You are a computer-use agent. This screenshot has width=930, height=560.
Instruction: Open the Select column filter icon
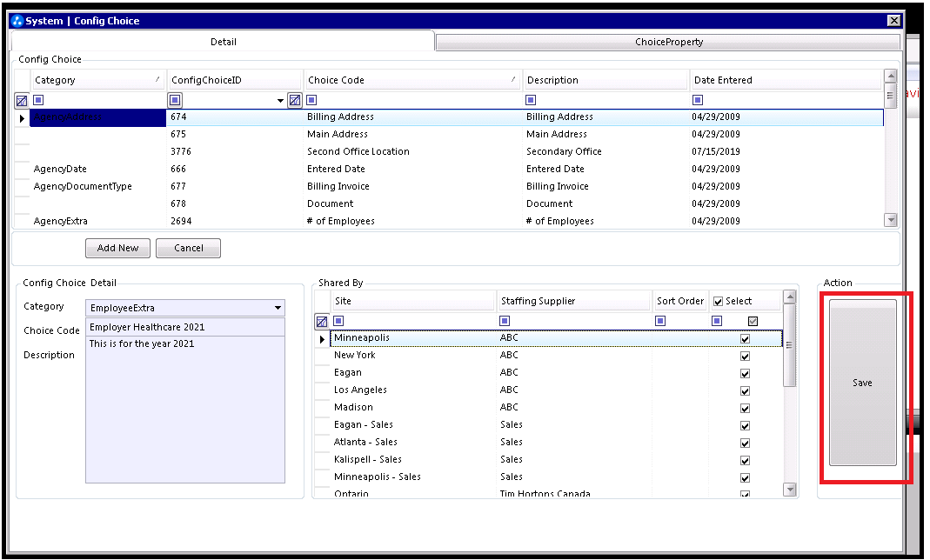point(717,321)
